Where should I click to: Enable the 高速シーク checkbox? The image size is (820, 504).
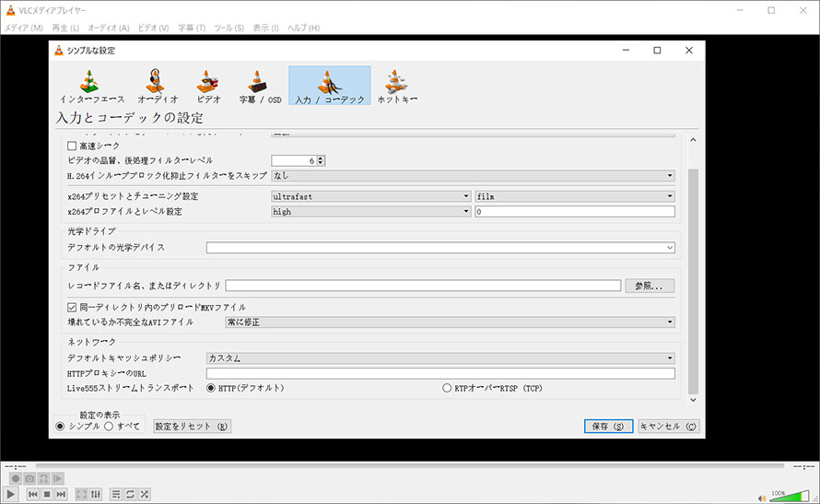(x=72, y=146)
